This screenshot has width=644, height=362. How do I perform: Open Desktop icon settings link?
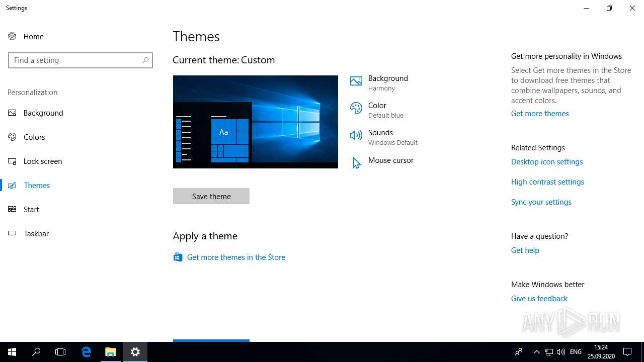point(547,161)
